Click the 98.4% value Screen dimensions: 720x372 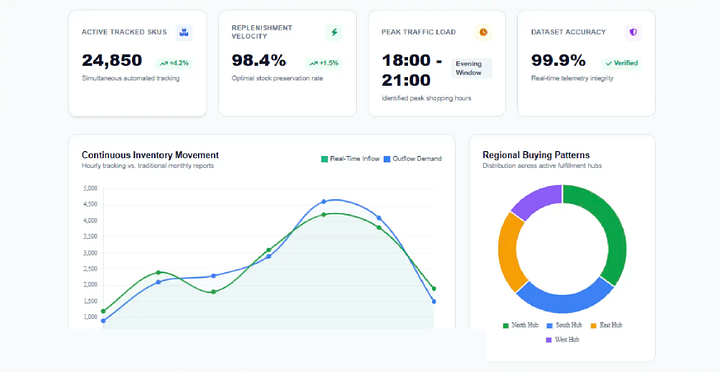coord(259,61)
